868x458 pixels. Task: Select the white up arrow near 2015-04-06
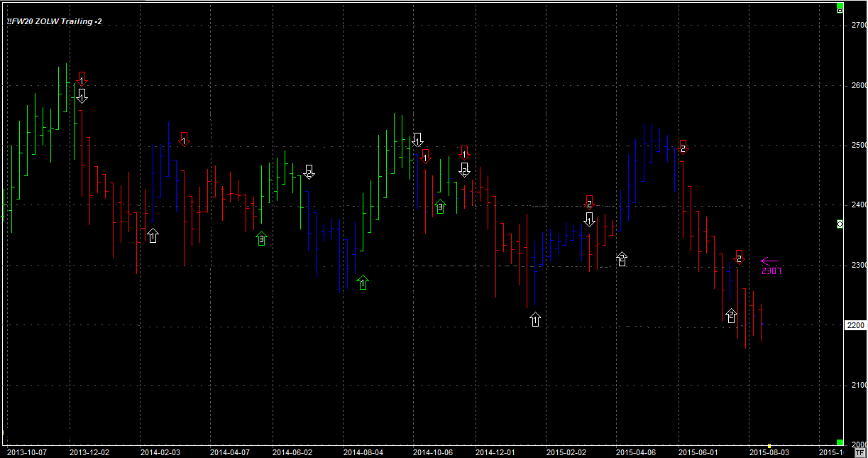[x=622, y=258]
